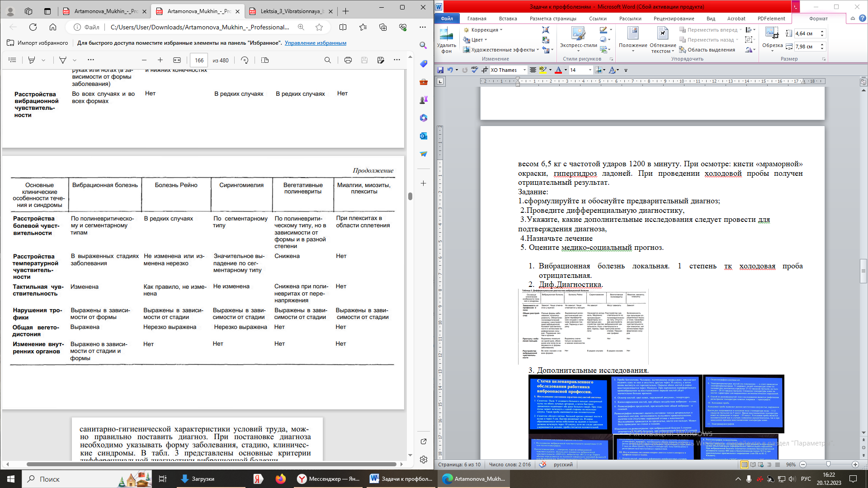Viewport: 868px width, 488px height.
Task: Select PDF highlight tool in Edge
Action: (32, 60)
